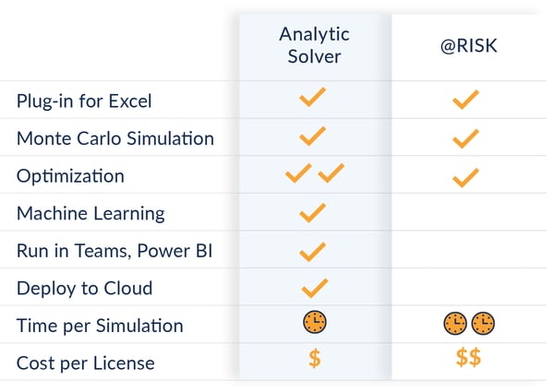Select the @RISK column header

(469, 44)
